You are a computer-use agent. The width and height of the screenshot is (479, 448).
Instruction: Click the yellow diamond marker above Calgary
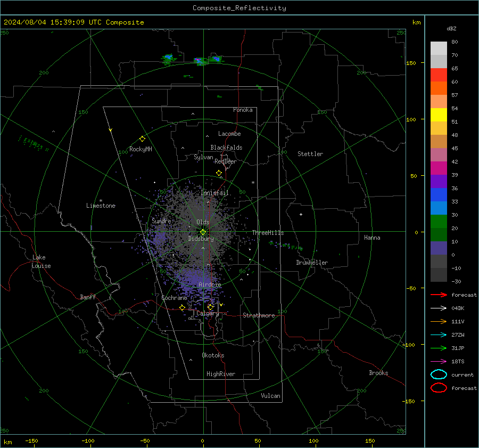[210, 307]
